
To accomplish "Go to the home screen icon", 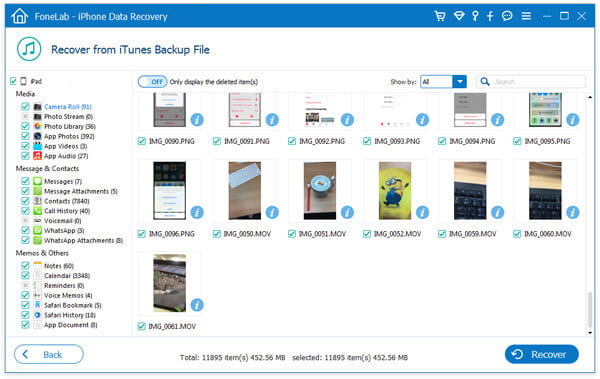I will (20, 16).
